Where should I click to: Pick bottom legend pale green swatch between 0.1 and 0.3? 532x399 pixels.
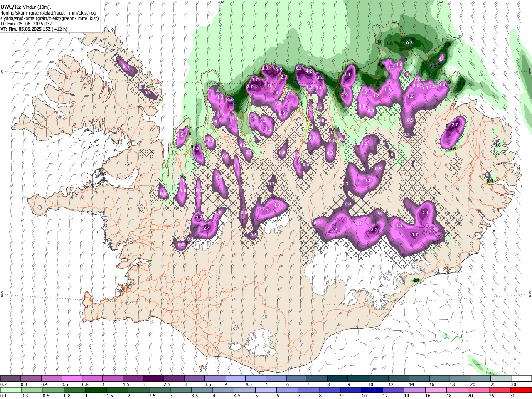click(11, 390)
